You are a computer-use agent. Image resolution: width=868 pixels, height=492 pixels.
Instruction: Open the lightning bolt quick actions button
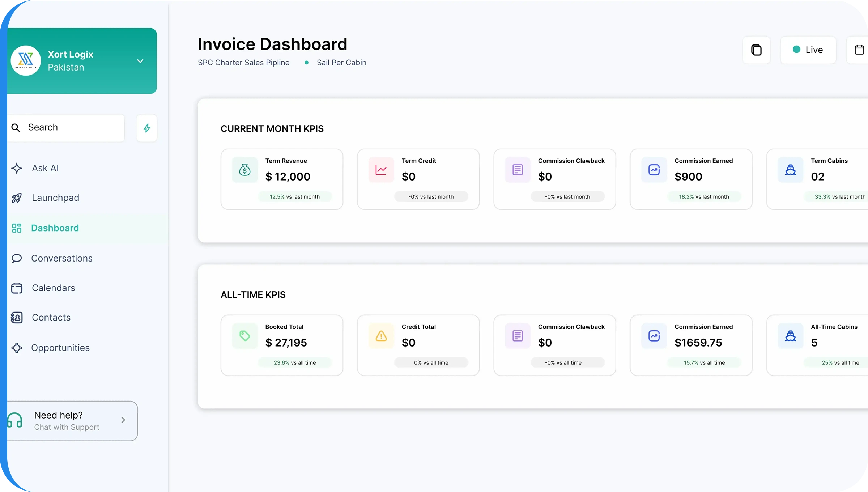click(x=147, y=128)
